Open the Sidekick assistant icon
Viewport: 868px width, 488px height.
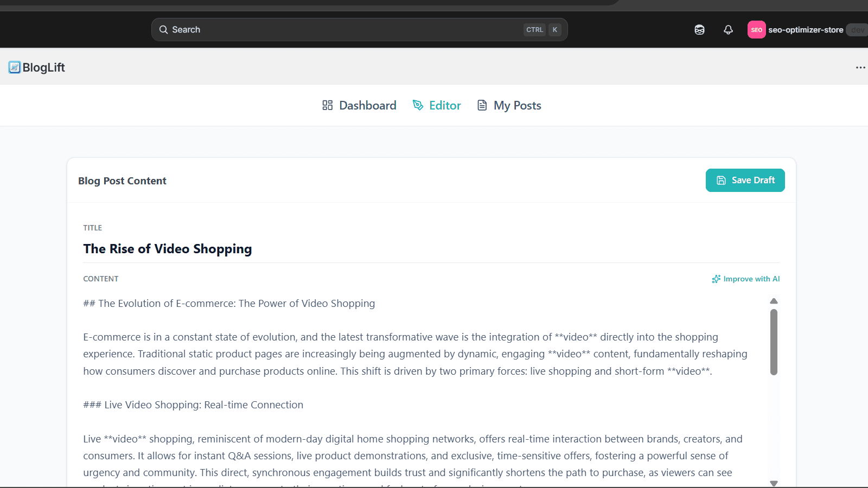[x=699, y=30]
